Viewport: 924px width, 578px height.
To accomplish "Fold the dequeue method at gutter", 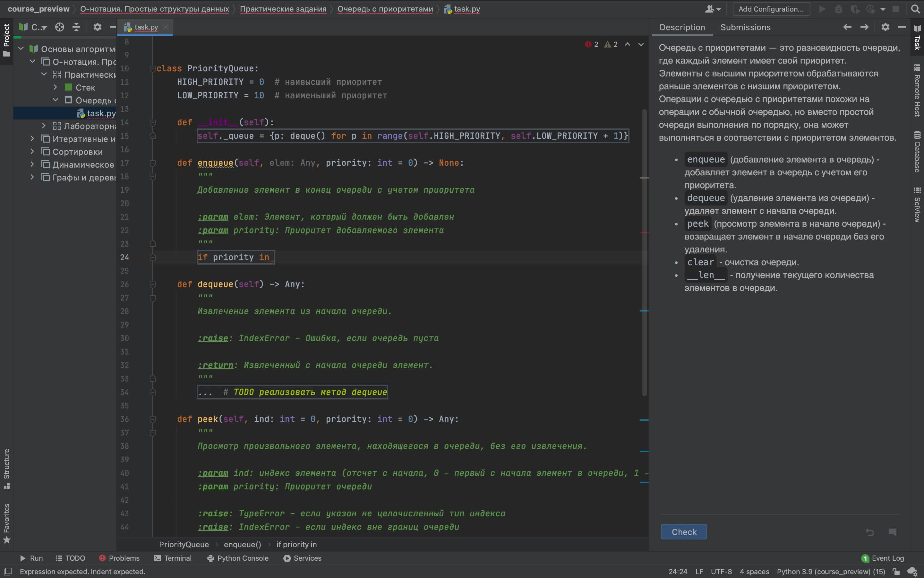I will [x=152, y=285].
